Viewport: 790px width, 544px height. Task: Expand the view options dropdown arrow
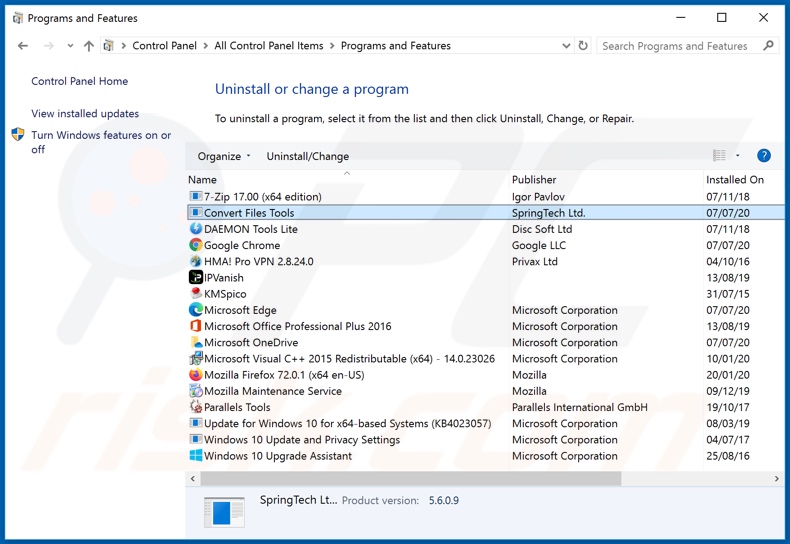pos(738,156)
